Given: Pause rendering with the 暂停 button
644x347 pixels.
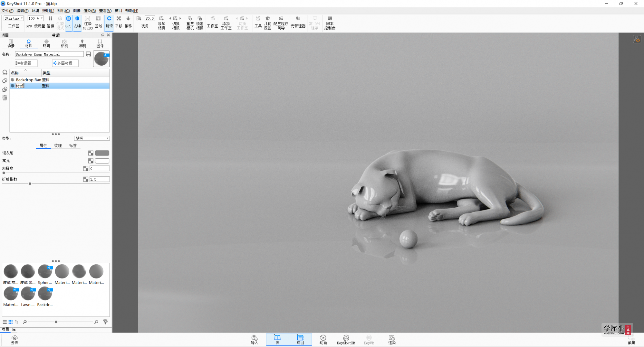Looking at the screenshot, I should click(51, 22).
